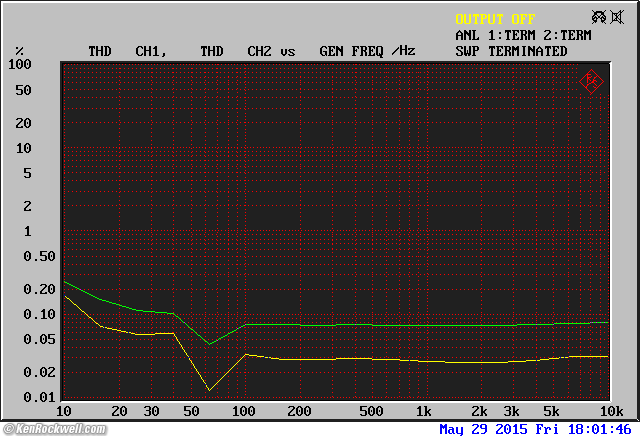Click the yellow trace's minimum near 60 Hz
Screen dimensions: 640x436
(209, 390)
